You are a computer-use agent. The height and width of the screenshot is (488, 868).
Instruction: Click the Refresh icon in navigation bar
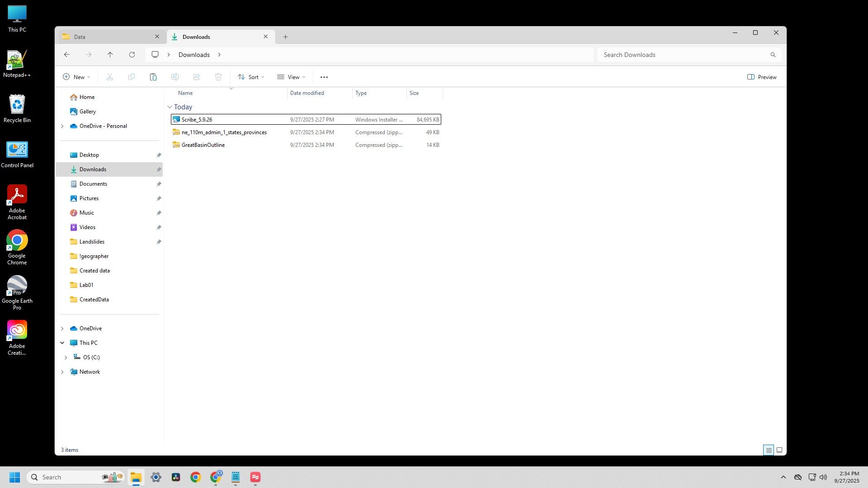point(132,55)
